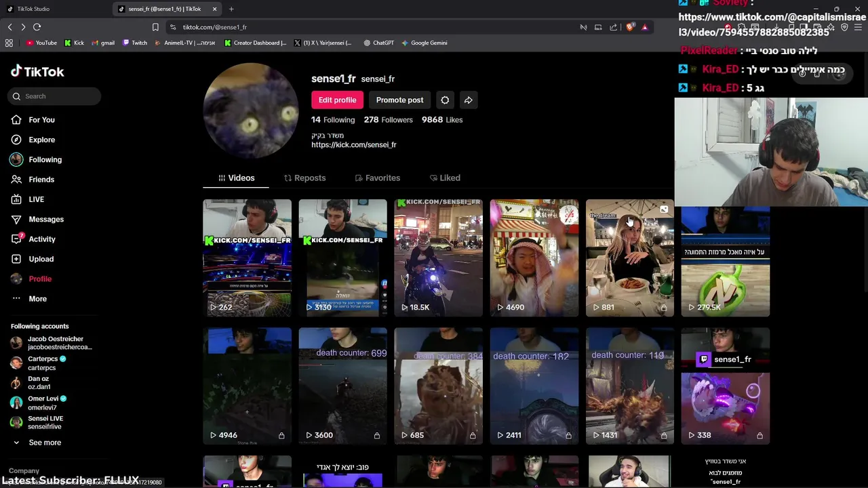Viewport: 868px width, 488px height.
Task: Open the death counter 384 video
Action: (438, 386)
